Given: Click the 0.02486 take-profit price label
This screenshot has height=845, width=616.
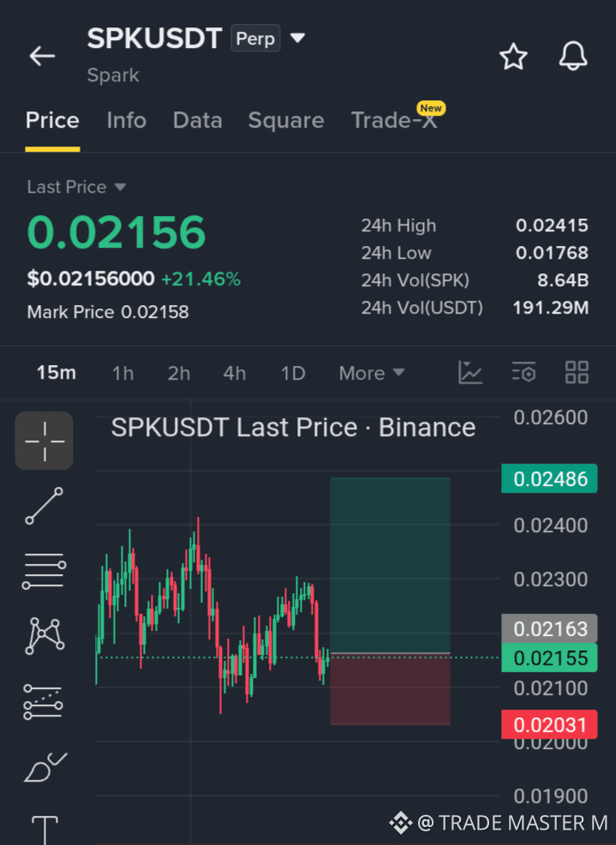Looking at the screenshot, I should coord(549,478).
